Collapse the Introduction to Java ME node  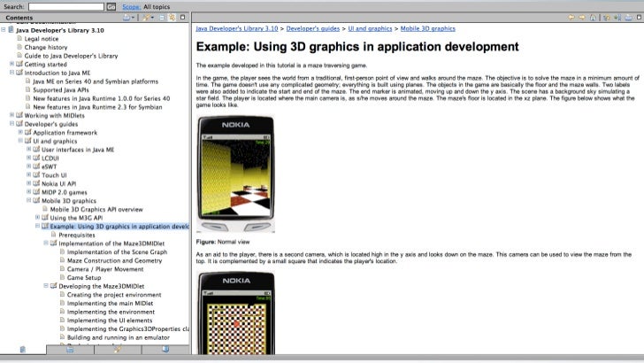coord(11,73)
